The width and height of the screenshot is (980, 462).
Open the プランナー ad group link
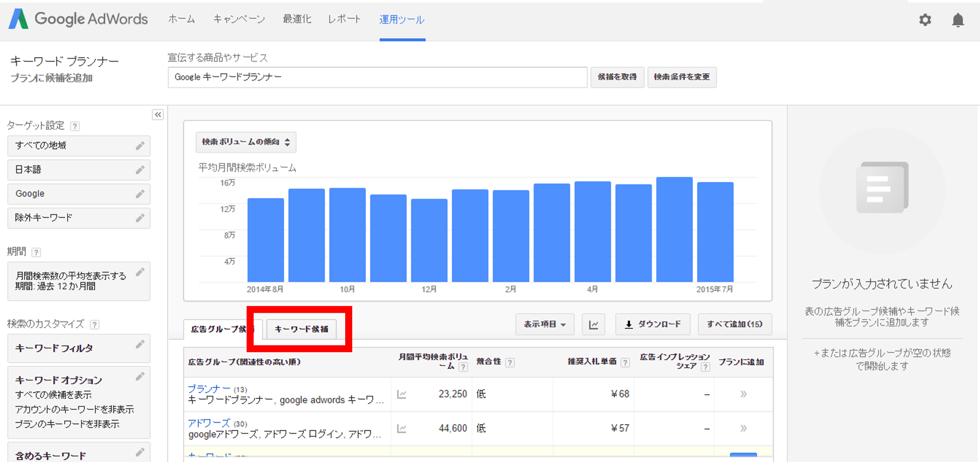[209, 389]
